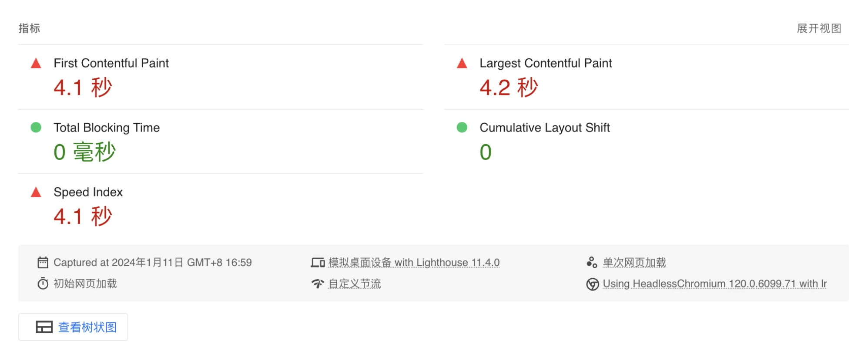This screenshot has width=868, height=358.
Task: Click the green circle beside Total Blocking Time
Action: point(36,128)
